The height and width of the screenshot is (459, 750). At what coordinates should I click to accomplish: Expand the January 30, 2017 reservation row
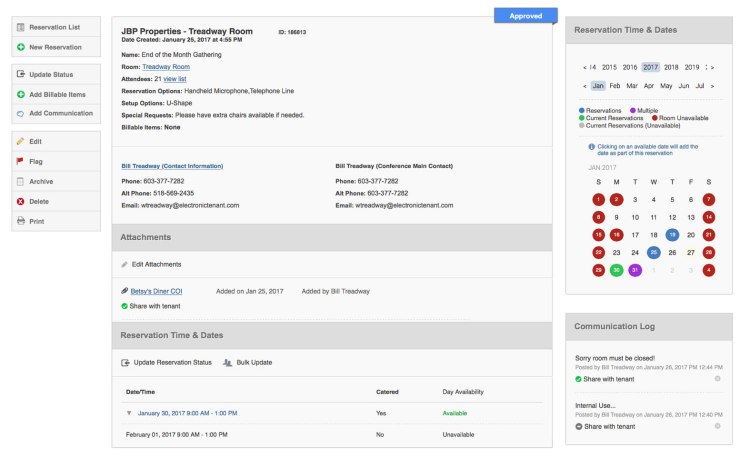128,412
